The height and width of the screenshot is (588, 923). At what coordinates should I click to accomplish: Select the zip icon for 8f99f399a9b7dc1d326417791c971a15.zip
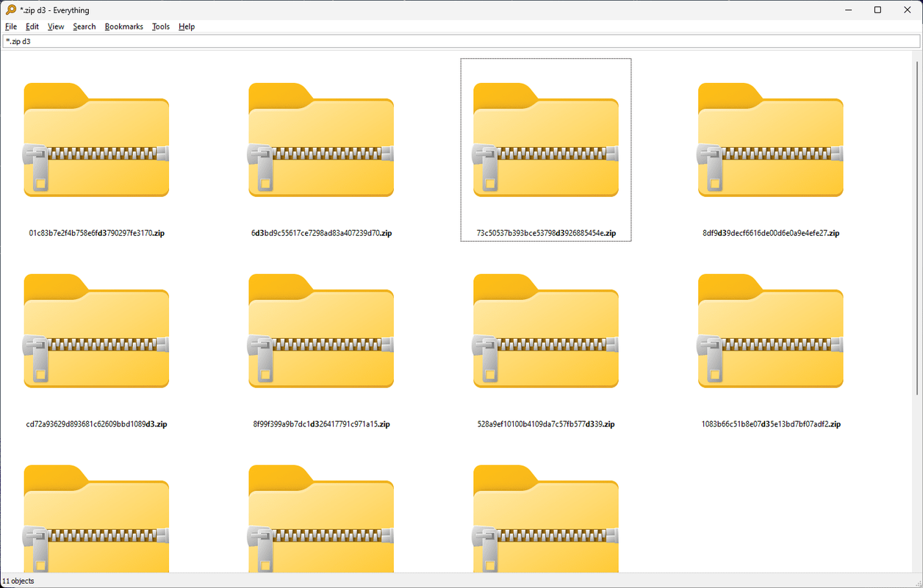click(321, 331)
